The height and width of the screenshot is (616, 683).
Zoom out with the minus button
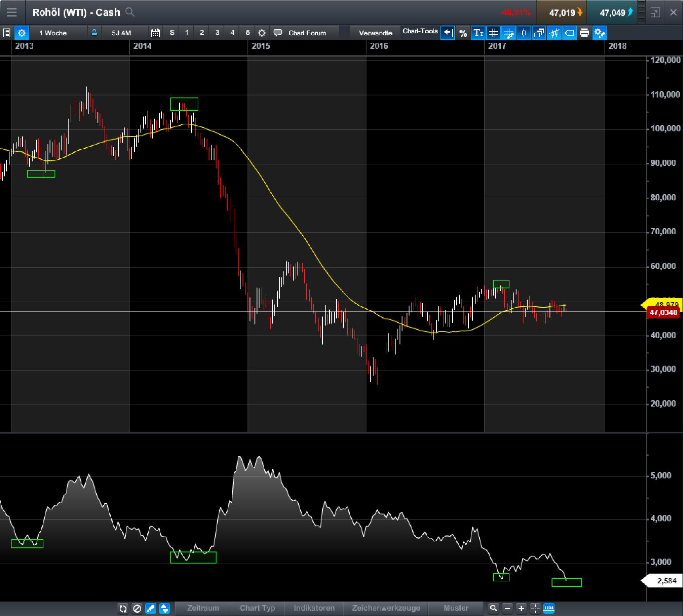tap(507, 608)
